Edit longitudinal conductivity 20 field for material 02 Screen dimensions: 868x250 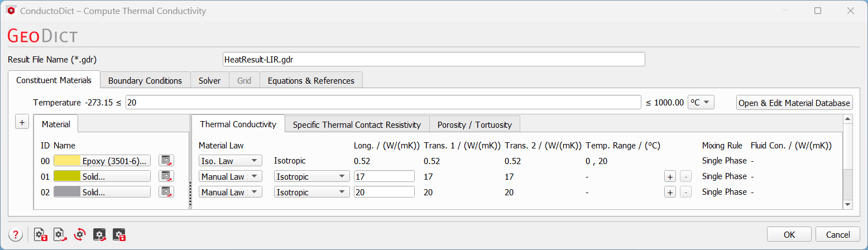coord(384,192)
